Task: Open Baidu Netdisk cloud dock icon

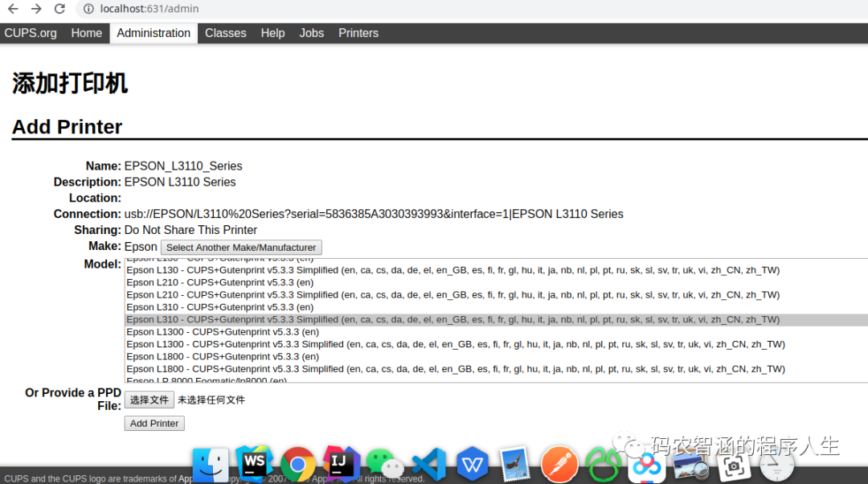Action: [646, 466]
